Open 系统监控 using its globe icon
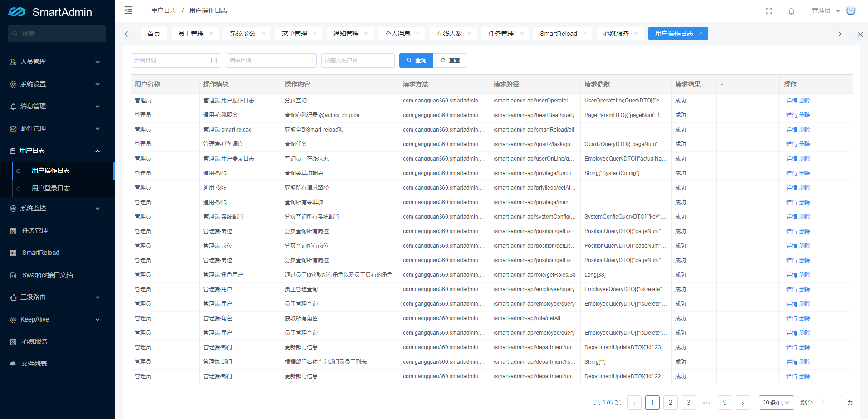Image resolution: width=868 pixels, height=419 pixels. click(x=13, y=208)
